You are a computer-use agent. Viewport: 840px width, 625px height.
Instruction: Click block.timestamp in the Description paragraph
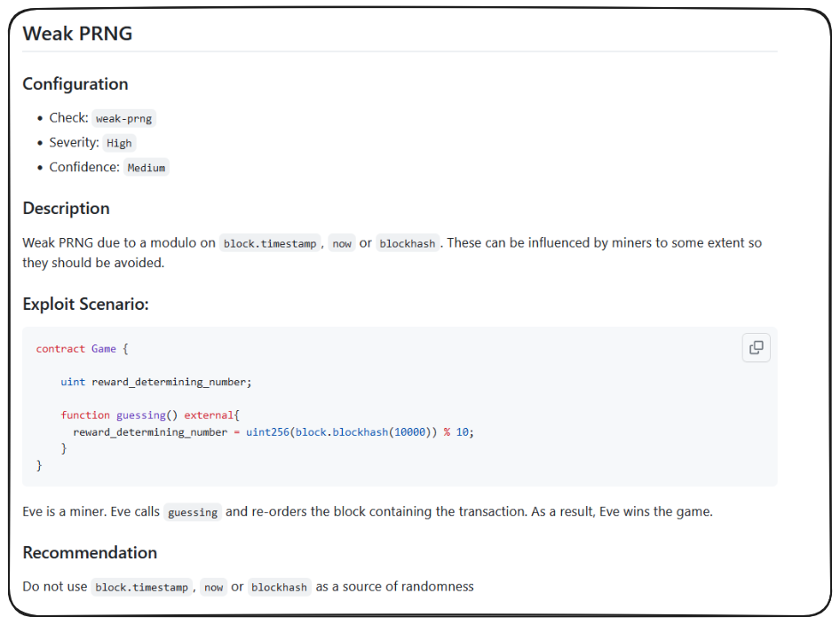coord(269,243)
